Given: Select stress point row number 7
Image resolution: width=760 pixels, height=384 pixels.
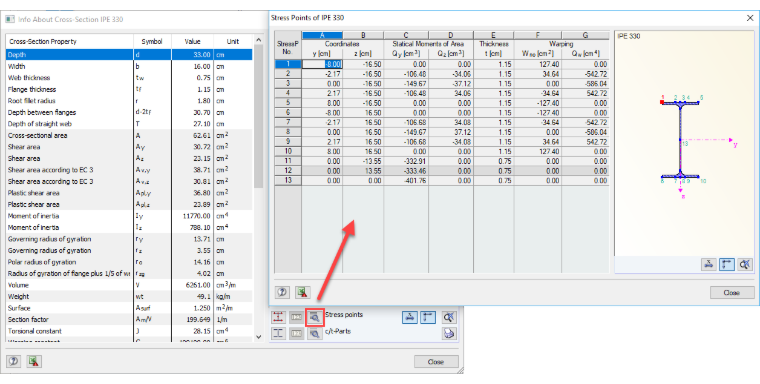Looking at the screenshot, I should pyautogui.click(x=288, y=122).
